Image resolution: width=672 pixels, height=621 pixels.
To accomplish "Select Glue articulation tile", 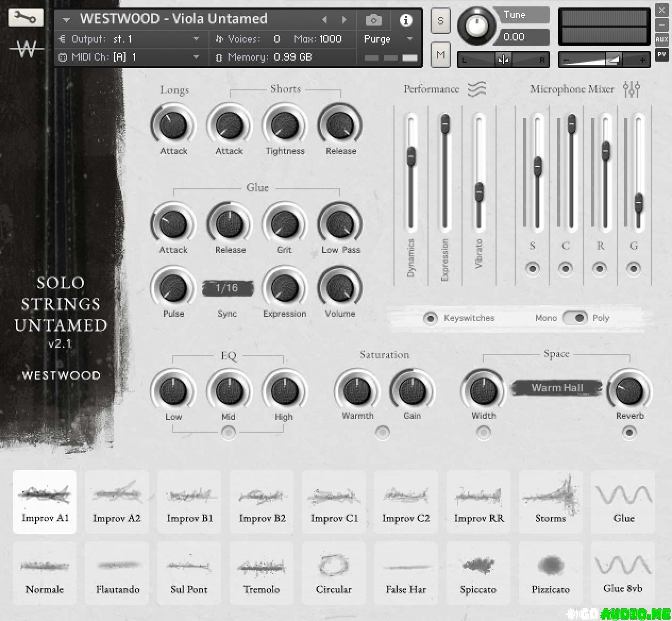I will 623,501.
